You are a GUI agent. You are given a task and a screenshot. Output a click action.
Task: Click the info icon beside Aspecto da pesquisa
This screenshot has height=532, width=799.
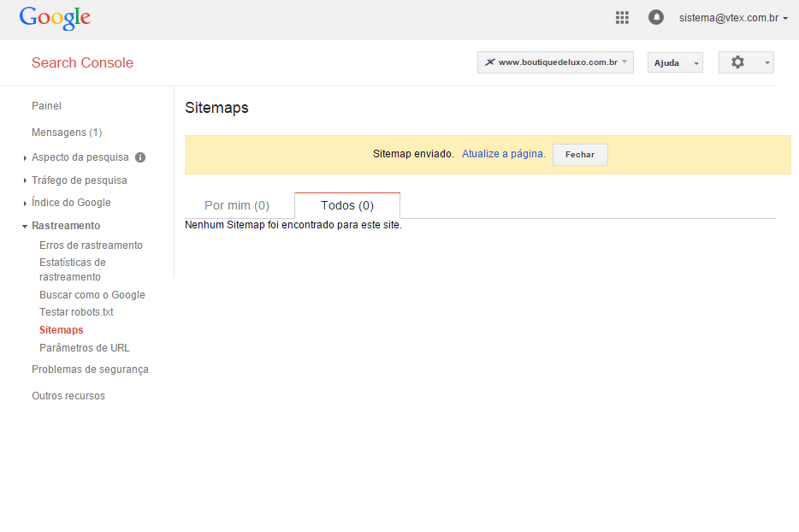(139, 157)
